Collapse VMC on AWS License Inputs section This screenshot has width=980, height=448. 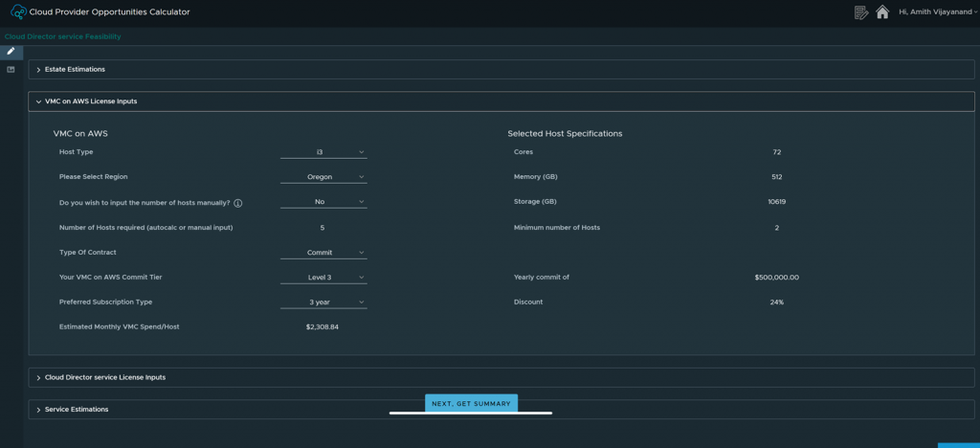click(x=90, y=101)
